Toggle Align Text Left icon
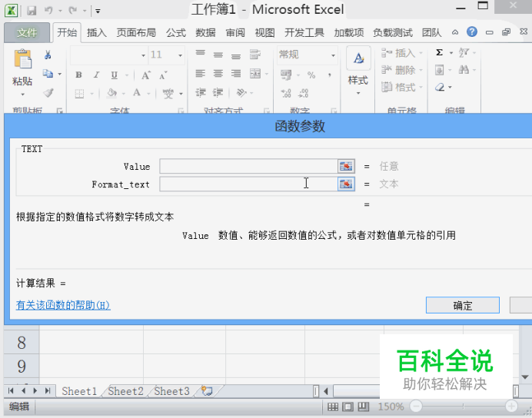Screen dimensions: 532x418 pyautogui.click(x=201, y=73)
